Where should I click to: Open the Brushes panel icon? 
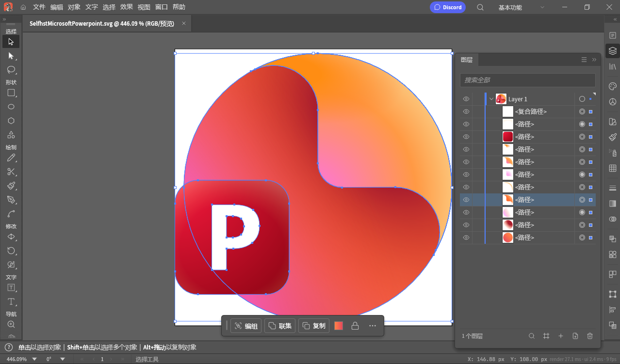[x=613, y=137]
